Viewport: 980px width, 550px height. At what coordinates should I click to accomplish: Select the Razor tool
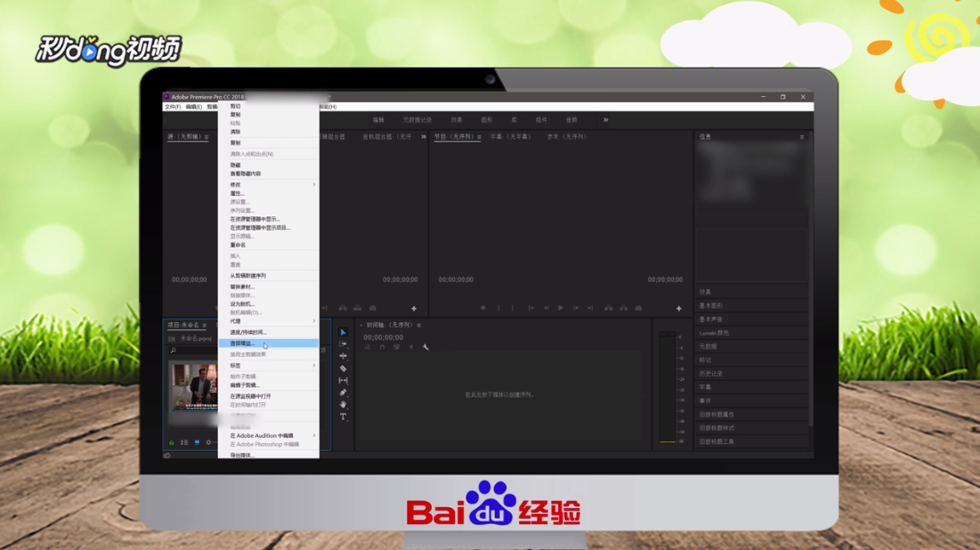click(x=343, y=368)
